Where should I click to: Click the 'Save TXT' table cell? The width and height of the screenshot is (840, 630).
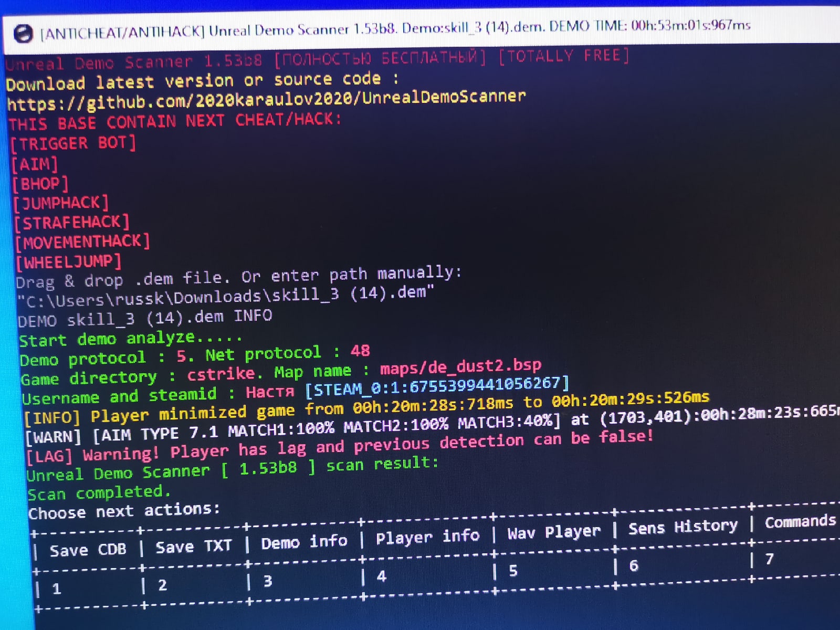[x=193, y=547]
